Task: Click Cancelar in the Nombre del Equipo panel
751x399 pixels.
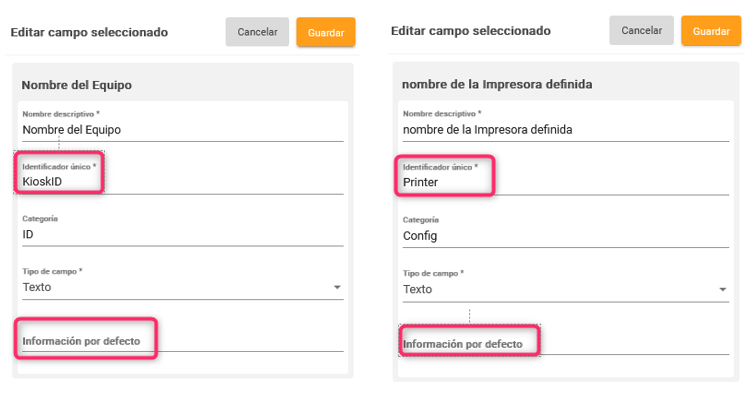Action: pos(257,32)
